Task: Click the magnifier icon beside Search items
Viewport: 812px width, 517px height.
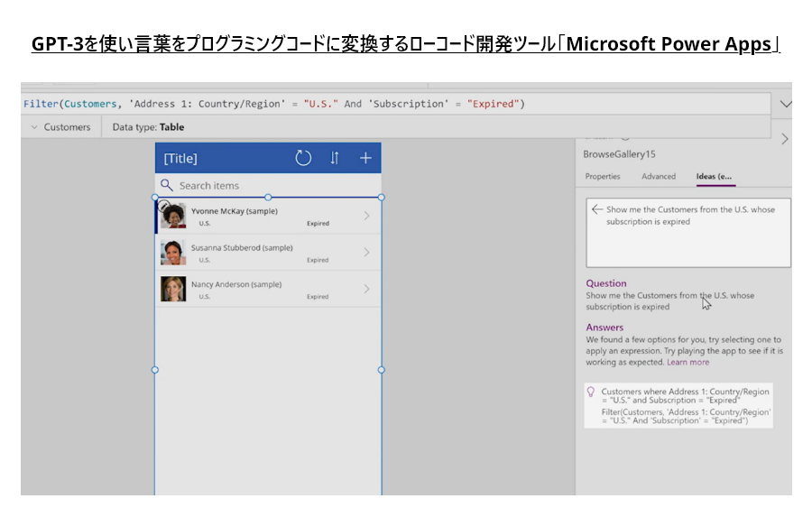Action: pyautogui.click(x=166, y=185)
